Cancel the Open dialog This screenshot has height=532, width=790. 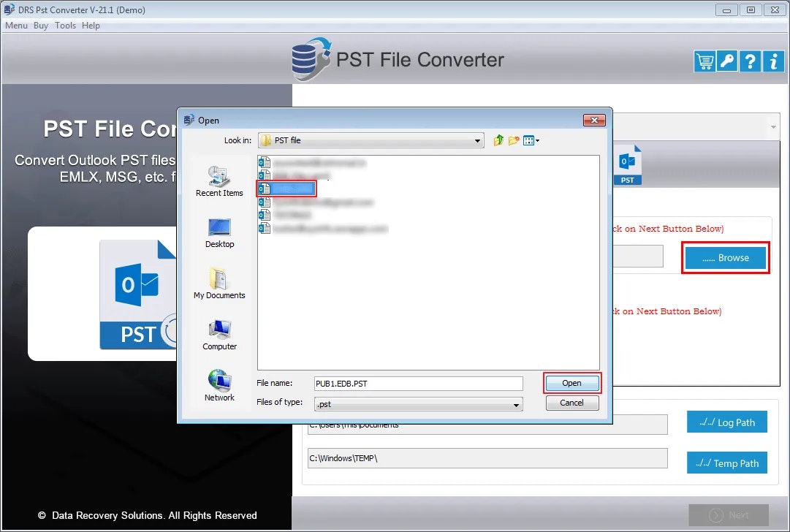coord(571,403)
